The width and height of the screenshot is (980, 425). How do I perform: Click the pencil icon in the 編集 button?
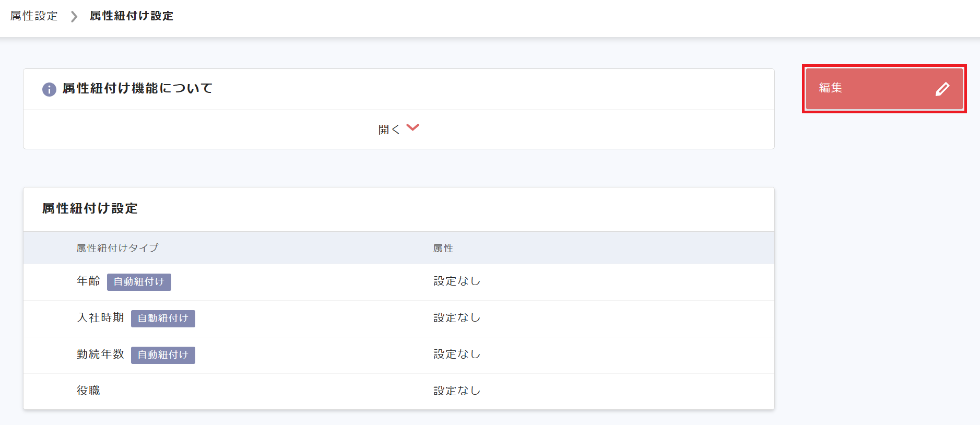(942, 89)
